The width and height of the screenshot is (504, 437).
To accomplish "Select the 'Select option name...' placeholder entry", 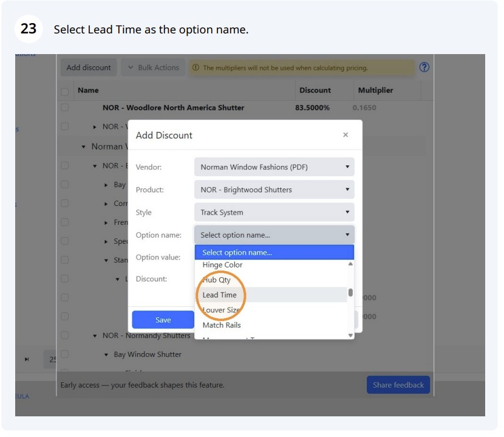I will [274, 253].
